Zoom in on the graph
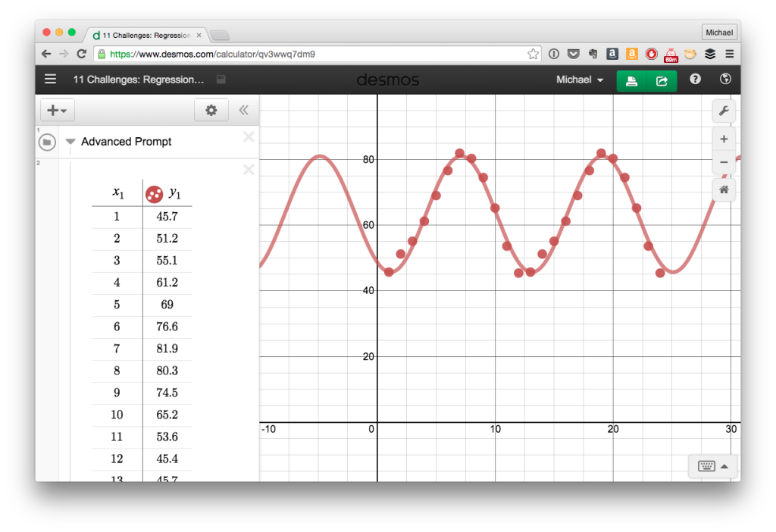This screenshot has width=776, height=532. click(x=724, y=139)
